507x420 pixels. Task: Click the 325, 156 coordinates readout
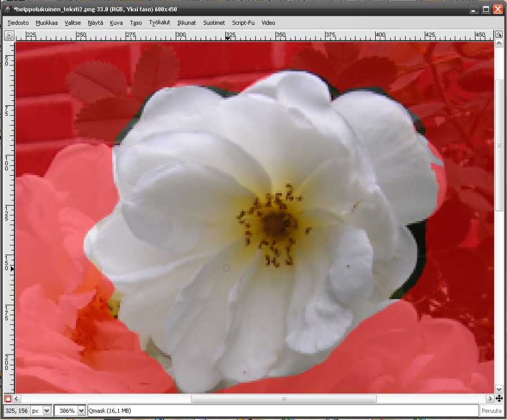click(x=16, y=410)
